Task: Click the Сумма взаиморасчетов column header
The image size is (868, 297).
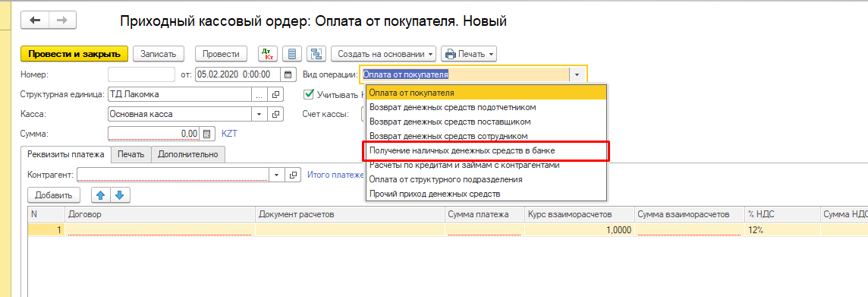Action: point(689,214)
